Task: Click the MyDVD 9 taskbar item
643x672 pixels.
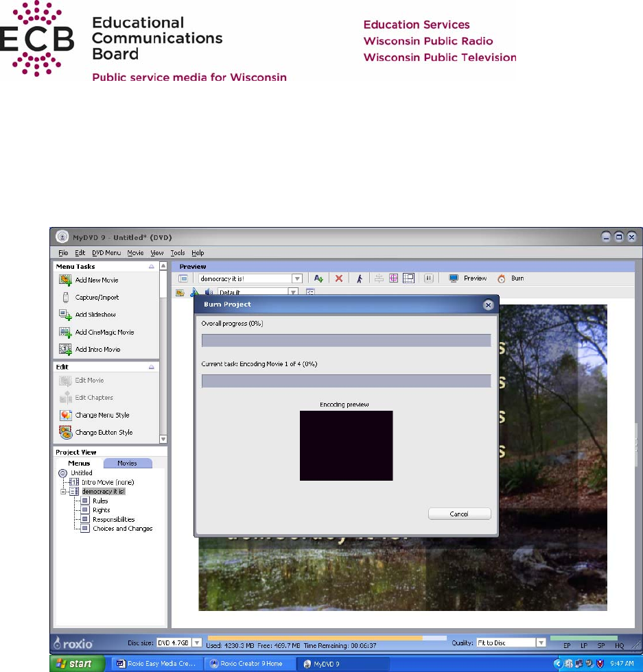Action: [343, 664]
